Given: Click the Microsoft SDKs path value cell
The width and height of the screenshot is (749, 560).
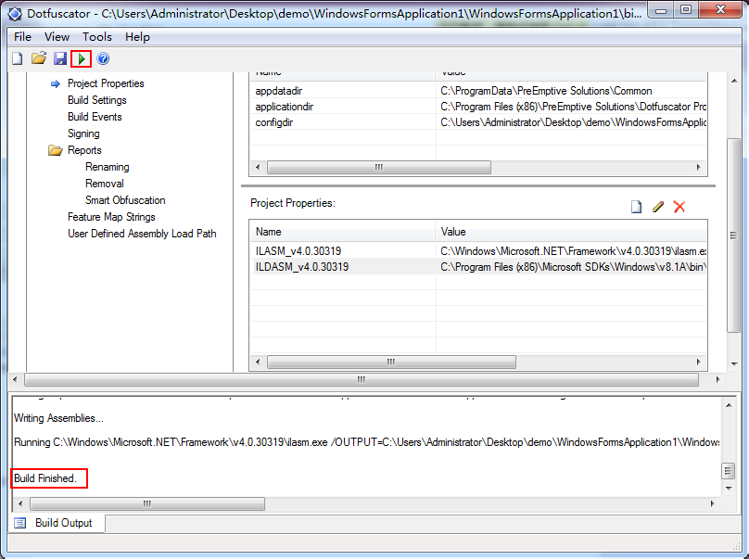Looking at the screenshot, I should (x=573, y=267).
